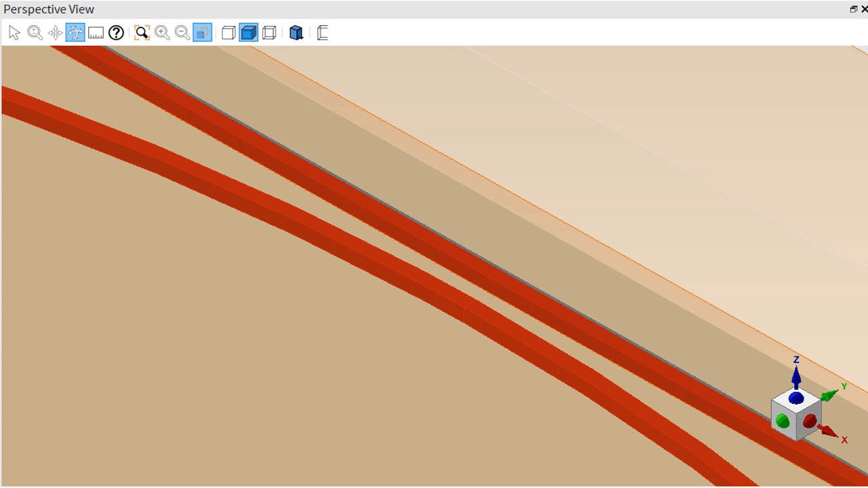Select the solid 3D cube display icon
The height and width of the screenshot is (488, 868).
pos(296,32)
